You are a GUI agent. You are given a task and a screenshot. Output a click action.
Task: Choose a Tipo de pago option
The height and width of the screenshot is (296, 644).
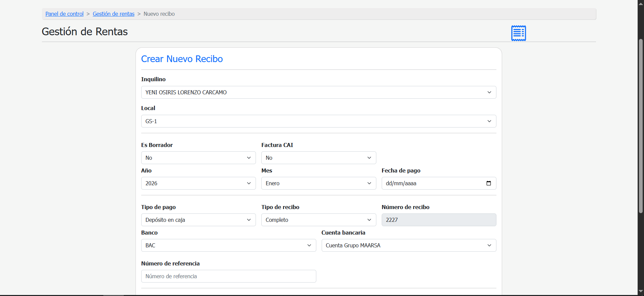click(x=198, y=220)
